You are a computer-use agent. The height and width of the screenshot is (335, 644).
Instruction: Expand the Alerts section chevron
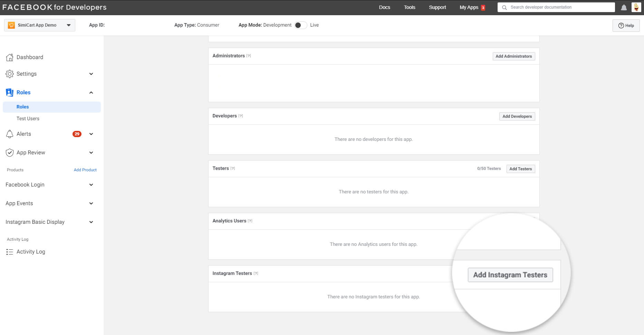(x=91, y=134)
